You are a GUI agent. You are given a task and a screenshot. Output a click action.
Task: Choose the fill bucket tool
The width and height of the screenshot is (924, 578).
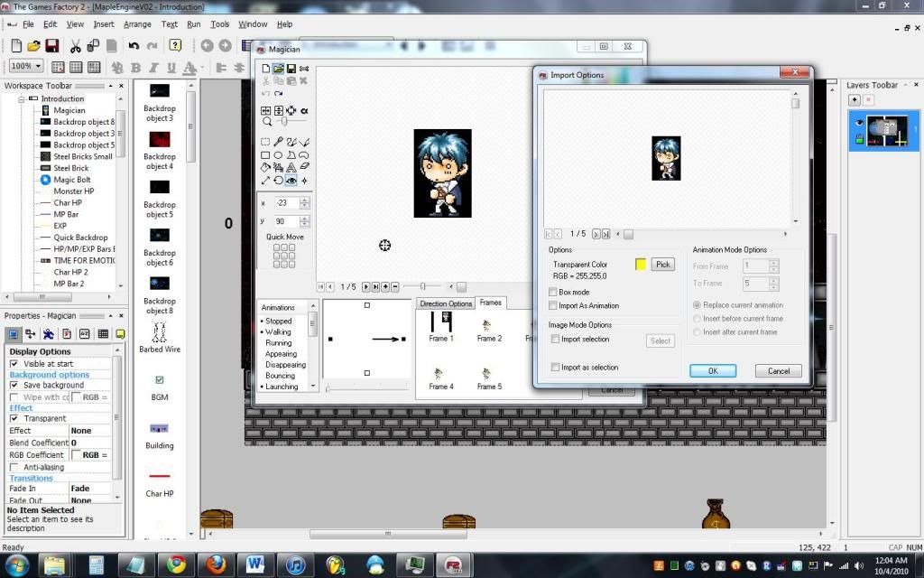click(x=265, y=167)
